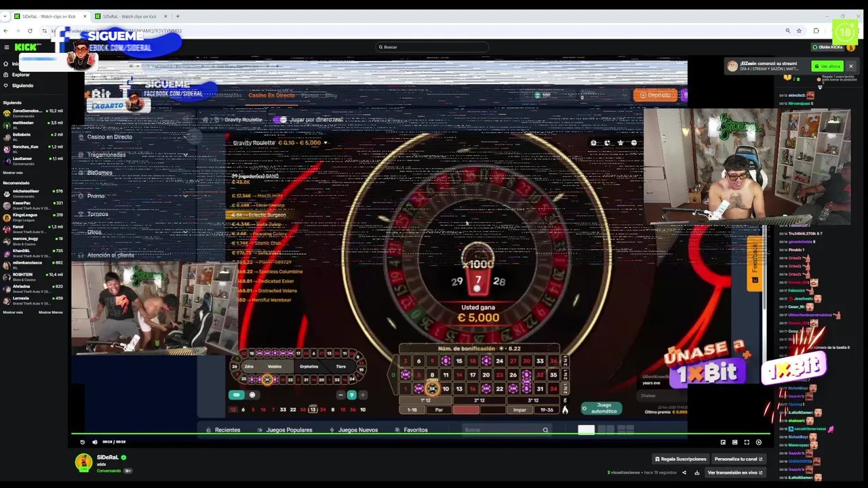Open Personaliza tu canal link
This screenshot has width=868, height=488.
pos(738,459)
